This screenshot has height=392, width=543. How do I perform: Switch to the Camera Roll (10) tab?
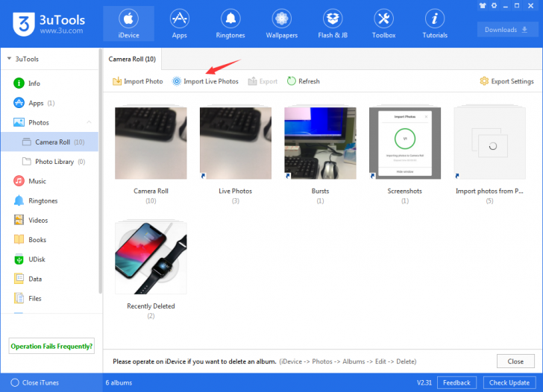tap(132, 59)
